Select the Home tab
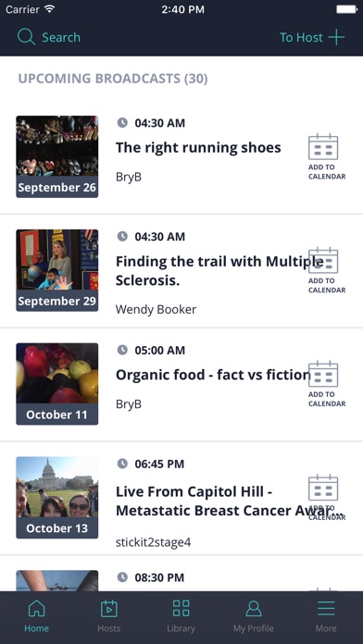 click(x=36, y=616)
